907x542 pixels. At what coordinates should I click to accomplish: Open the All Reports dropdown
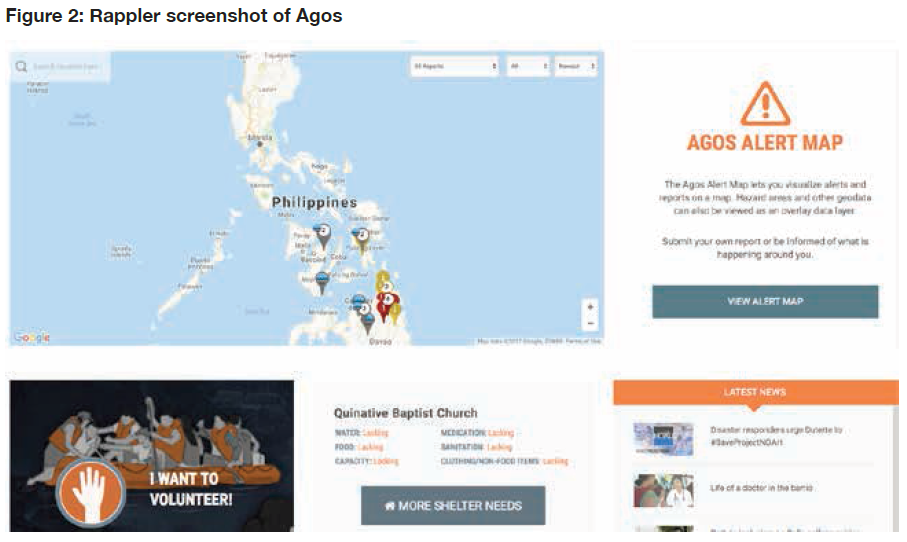[x=455, y=66]
